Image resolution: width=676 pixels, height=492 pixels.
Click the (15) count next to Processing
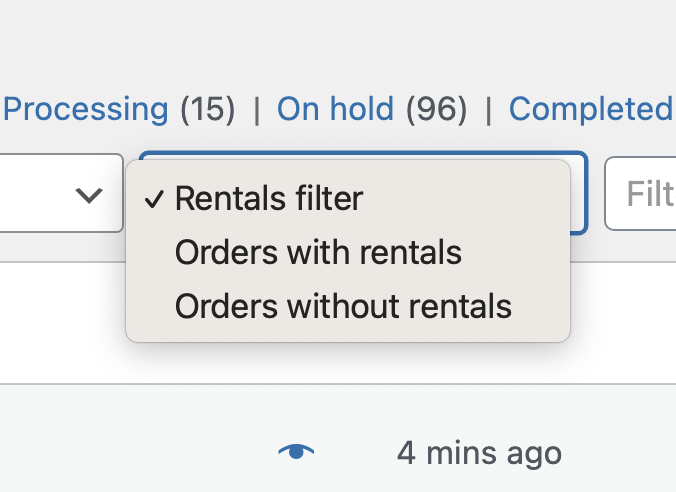[x=207, y=109]
